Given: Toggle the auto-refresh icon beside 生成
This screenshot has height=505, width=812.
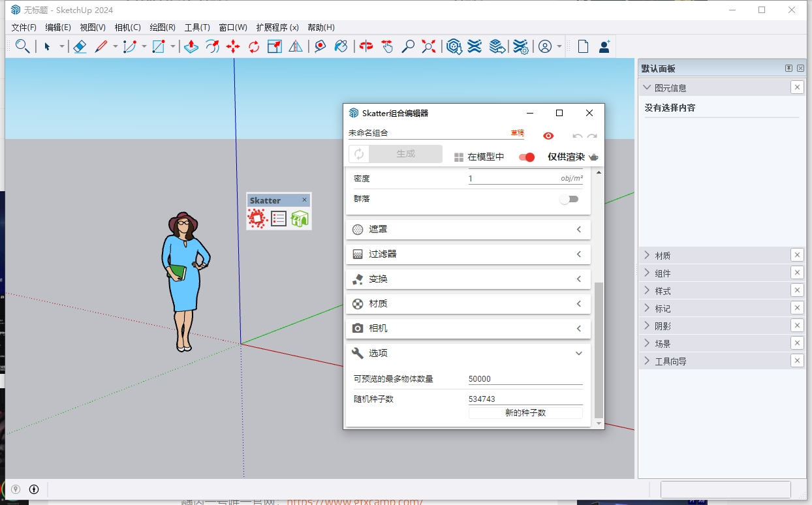Looking at the screenshot, I should click(x=359, y=154).
